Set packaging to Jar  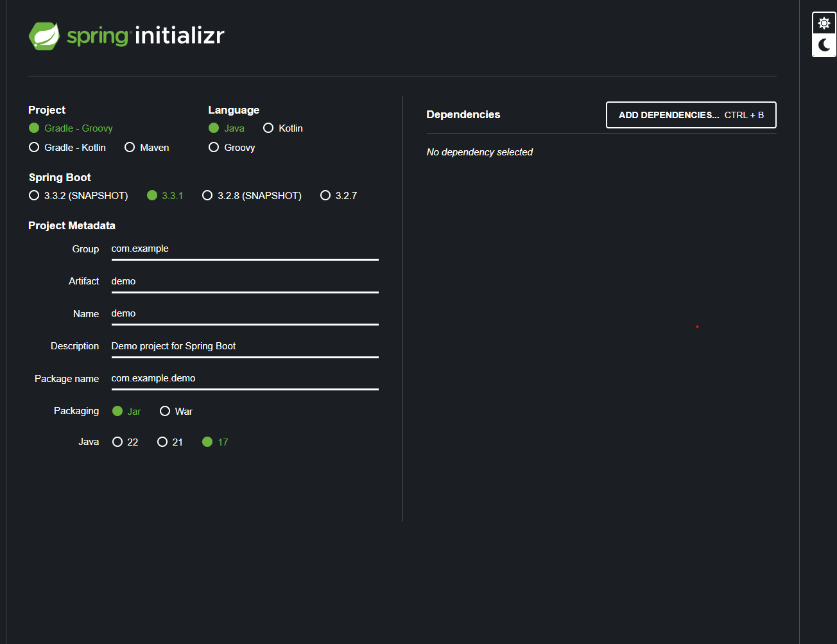coord(126,412)
